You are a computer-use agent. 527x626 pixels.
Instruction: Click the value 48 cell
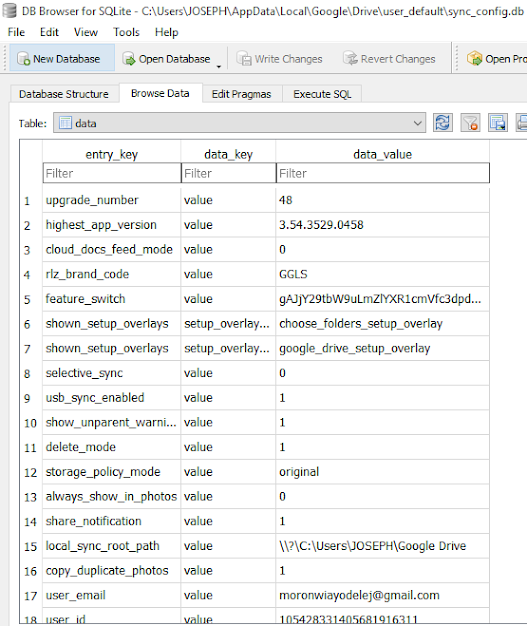point(383,200)
